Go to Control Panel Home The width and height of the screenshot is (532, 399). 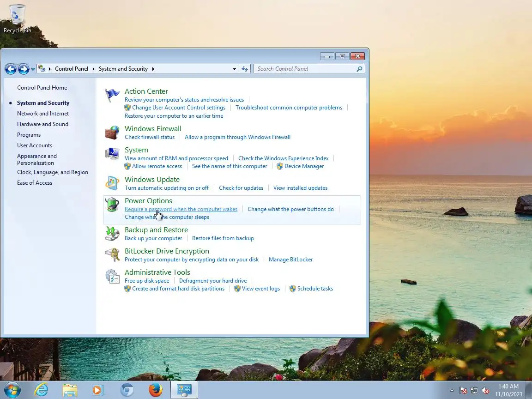(x=42, y=88)
